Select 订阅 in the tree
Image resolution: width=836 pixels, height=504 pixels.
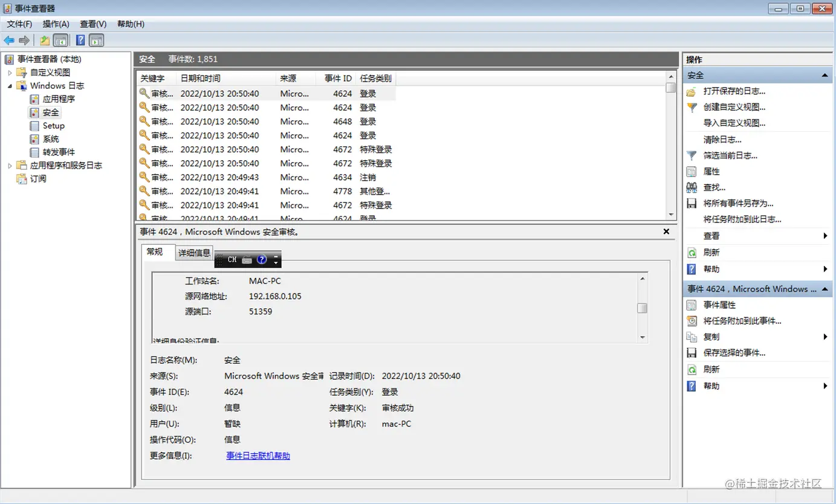tap(38, 179)
